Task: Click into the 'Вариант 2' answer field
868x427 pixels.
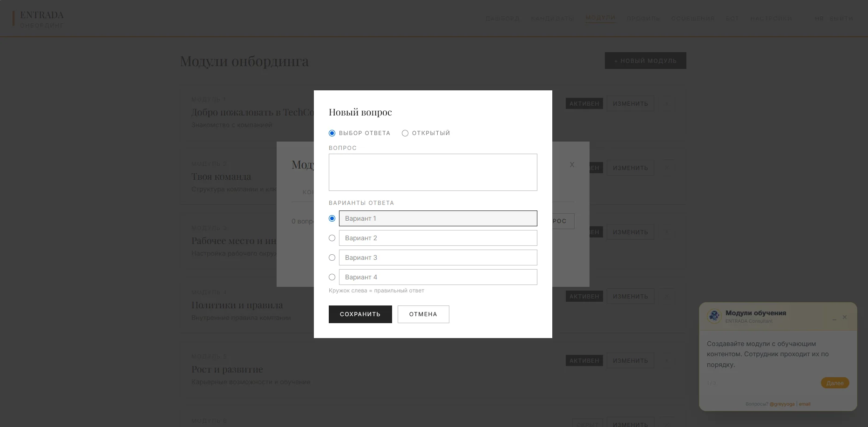Action: (438, 238)
